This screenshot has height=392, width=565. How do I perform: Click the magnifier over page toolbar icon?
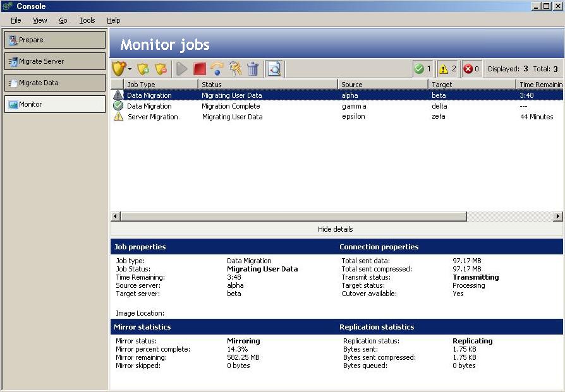(274, 69)
